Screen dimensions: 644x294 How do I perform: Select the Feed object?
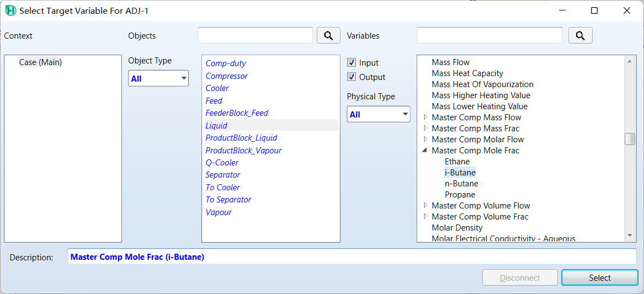[x=214, y=100]
